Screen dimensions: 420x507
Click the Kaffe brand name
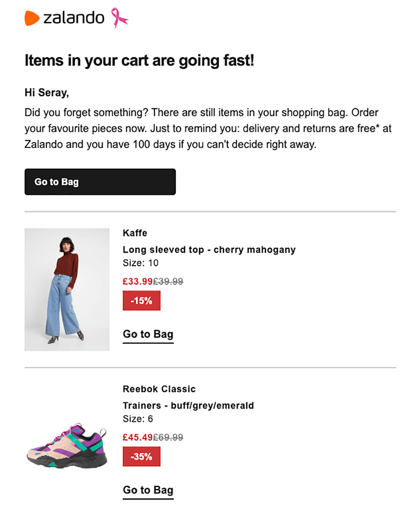point(135,233)
